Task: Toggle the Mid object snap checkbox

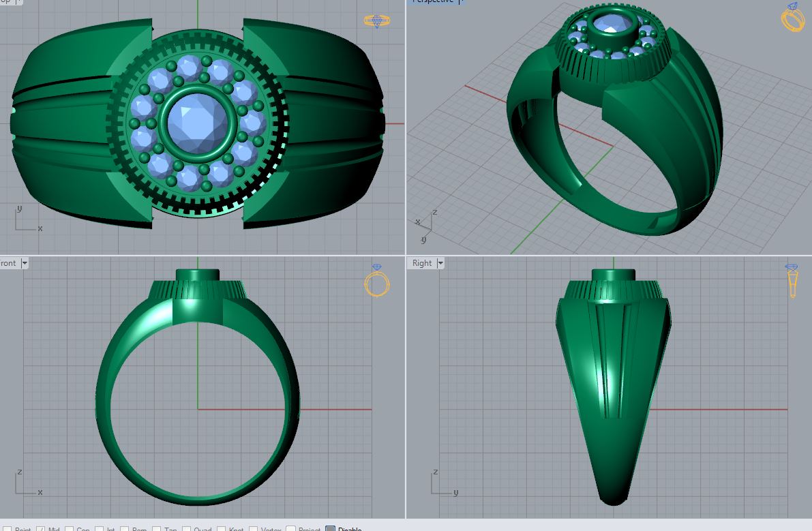Action: pos(40,529)
